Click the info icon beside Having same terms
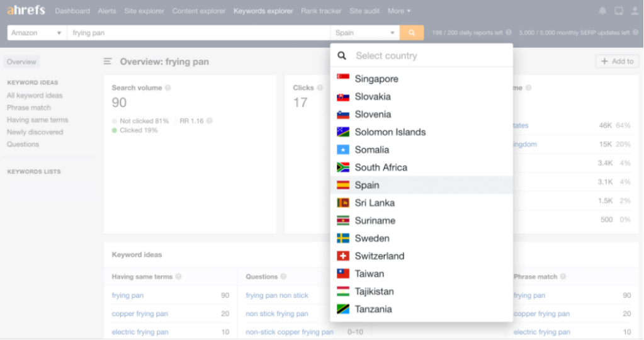644x340 pixels. (178, 277)
